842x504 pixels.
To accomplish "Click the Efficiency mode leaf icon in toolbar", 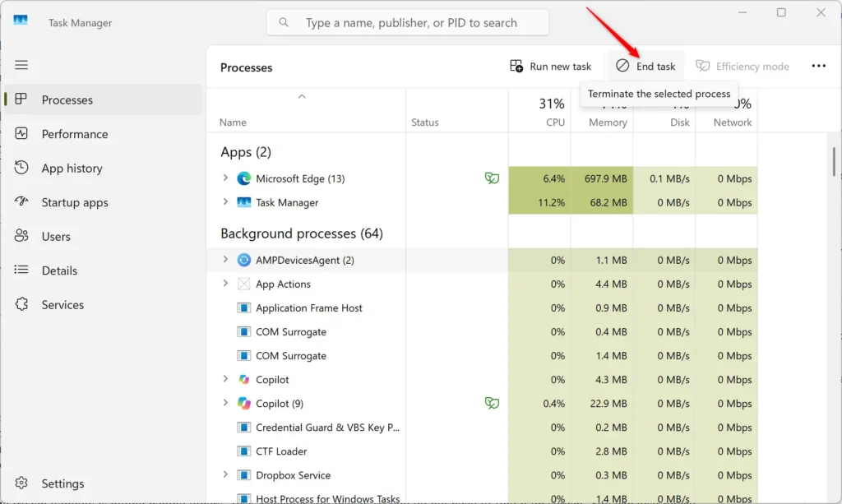I will coord(702,66).
